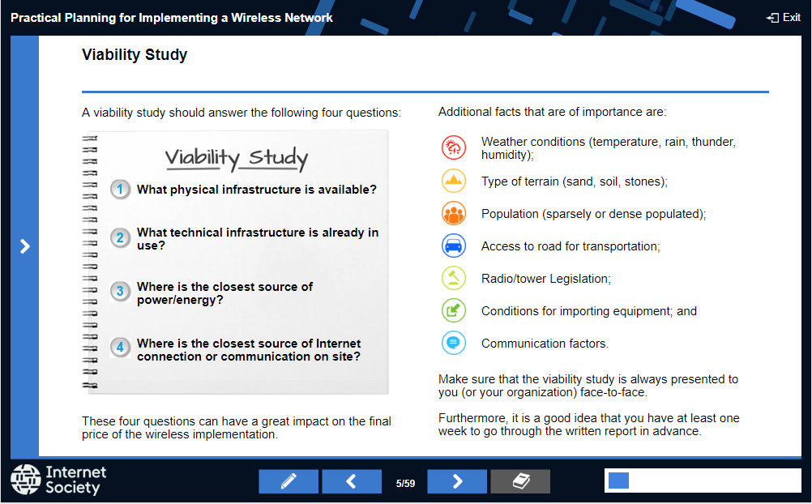
Task: Click numbered circle 2 on notepad
Action: pos(120,237)
